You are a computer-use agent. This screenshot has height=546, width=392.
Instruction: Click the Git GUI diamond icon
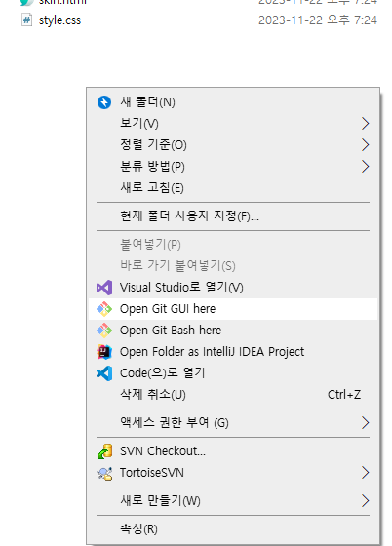[104, 309]
